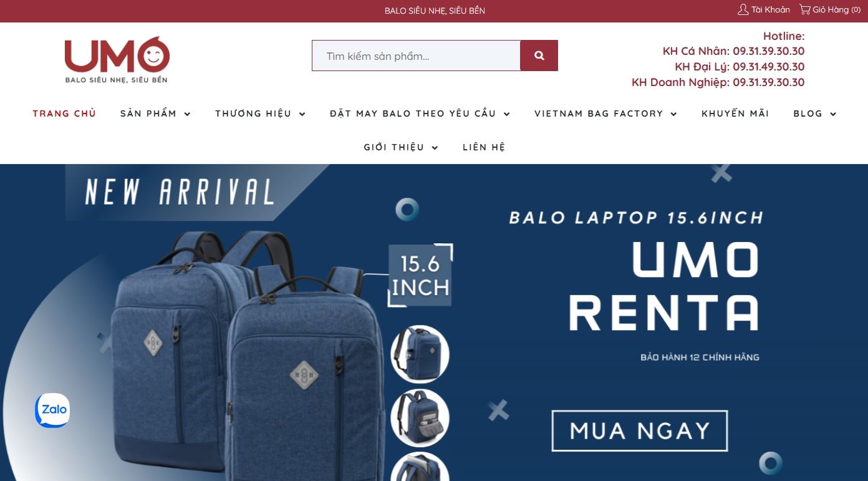Open account via Tài Khoản user icon

tap(743, 9)
